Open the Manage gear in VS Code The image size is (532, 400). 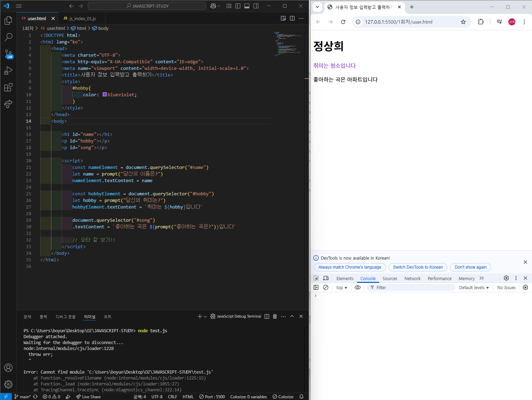(x=8, y=384)
